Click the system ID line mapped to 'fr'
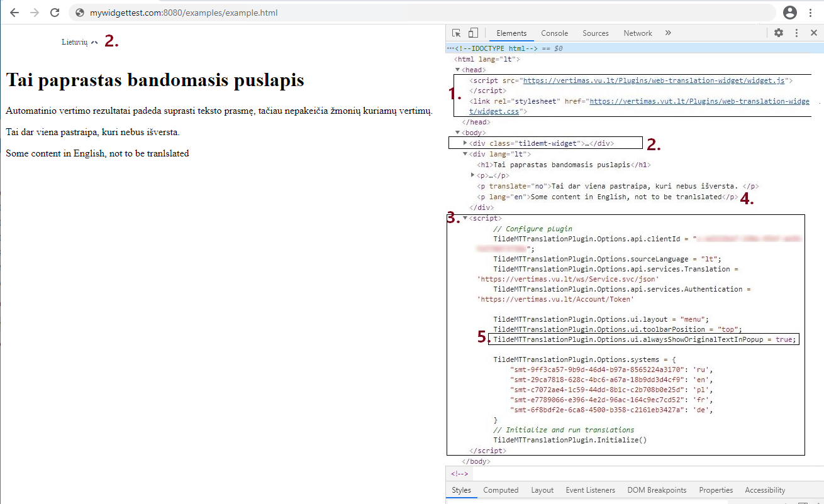This screenshot has width=824, height=504. pyautogui.click(x=612, y=400)
